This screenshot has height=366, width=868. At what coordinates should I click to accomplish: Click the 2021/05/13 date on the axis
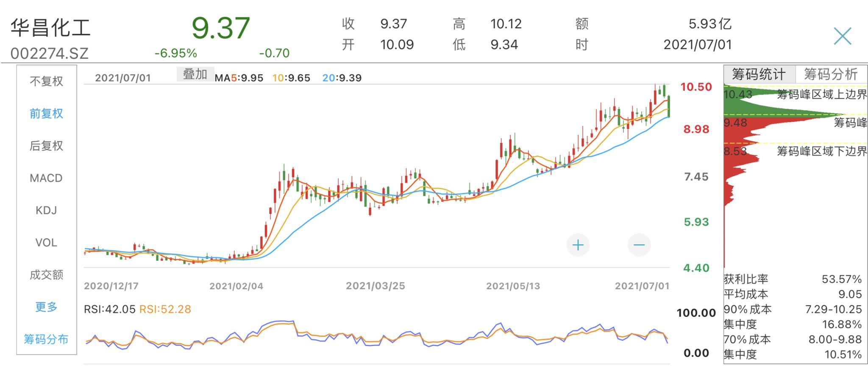click(x=513, y=286)
